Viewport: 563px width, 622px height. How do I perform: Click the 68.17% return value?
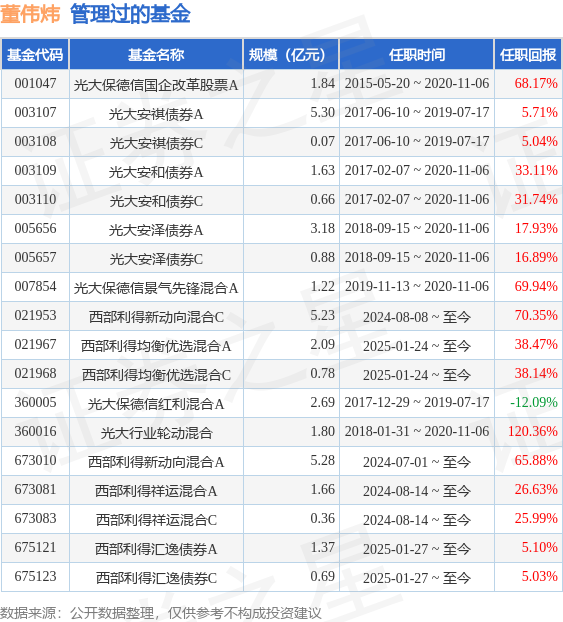(536, 84)
